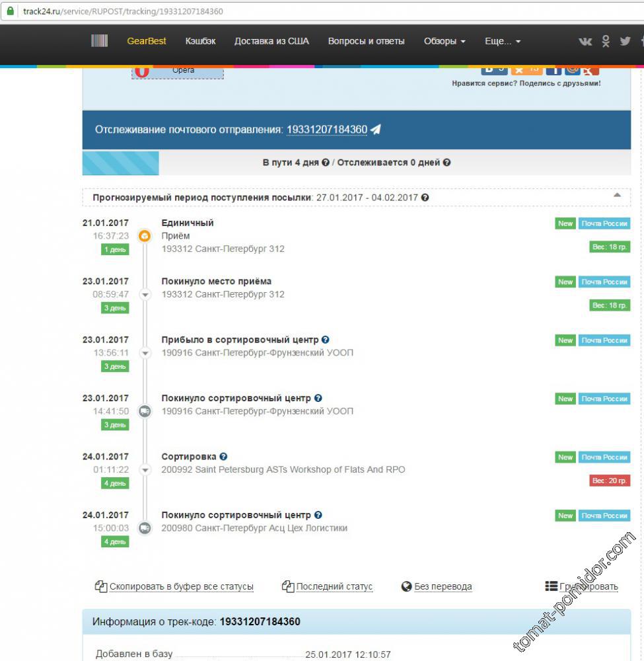The width and height of the screenshot is (644, 661).
Task: Click timeline arrow marker for 'Прибыло в сортировочный центр'
Action: [x=145, y=353]
